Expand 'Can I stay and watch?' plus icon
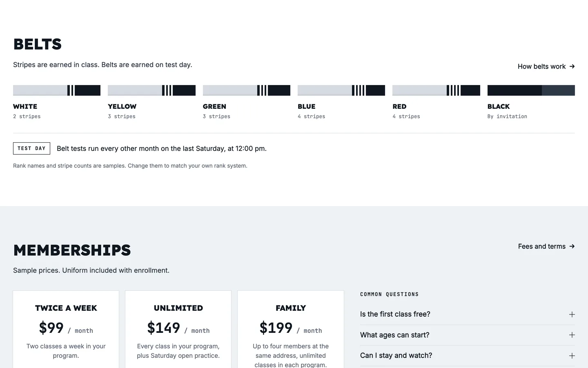The image size is (588, 368). [572, 356]
